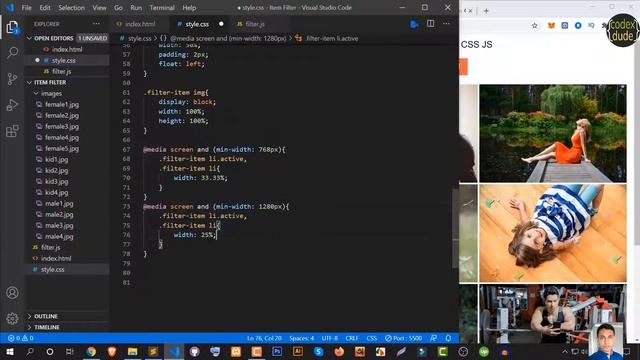640x360 pixels.
Task: Open Firefox from the taskbar
Action: pos(339,351)
